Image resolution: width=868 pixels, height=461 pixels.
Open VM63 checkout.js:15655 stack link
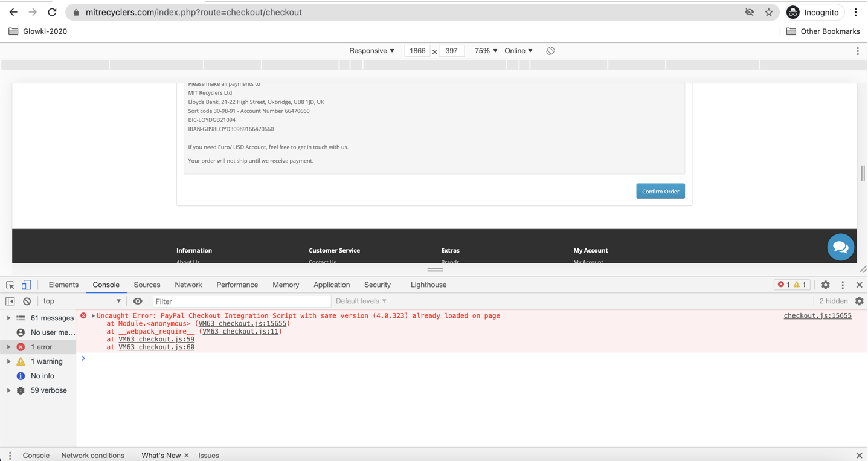(x=242, y=323)
